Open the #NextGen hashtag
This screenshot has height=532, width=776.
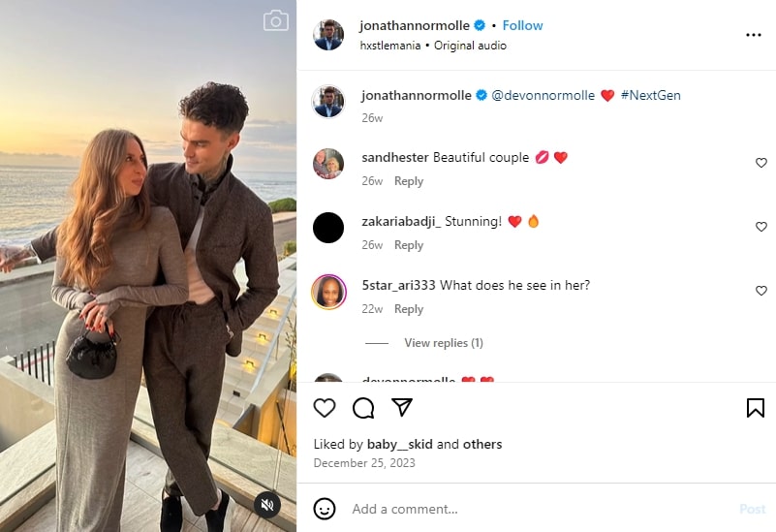(x=650, y=96)
